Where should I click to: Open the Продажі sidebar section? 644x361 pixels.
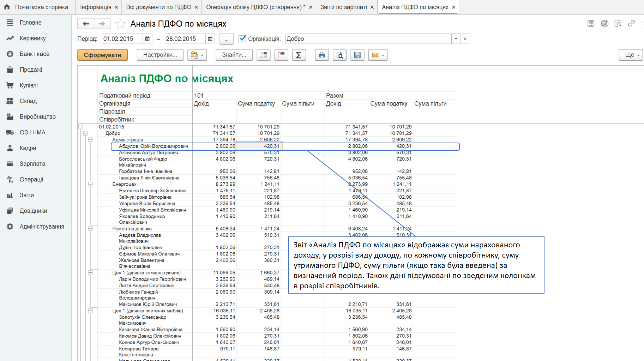point(31,70)
